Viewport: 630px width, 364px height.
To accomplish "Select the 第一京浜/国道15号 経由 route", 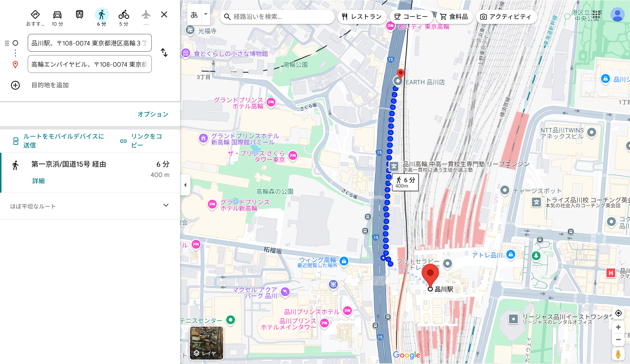I will (90, 173).
